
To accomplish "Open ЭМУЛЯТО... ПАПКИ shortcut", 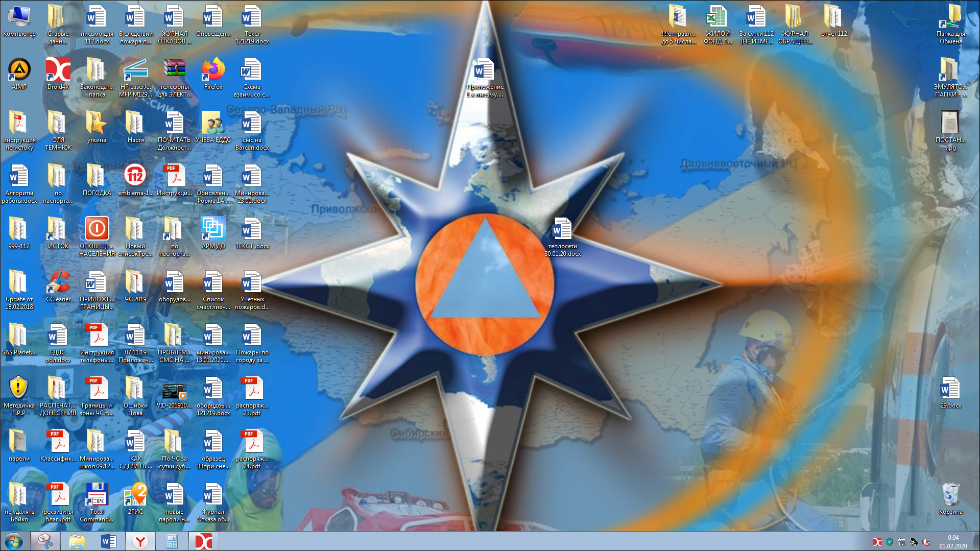I will click(951, 78).
